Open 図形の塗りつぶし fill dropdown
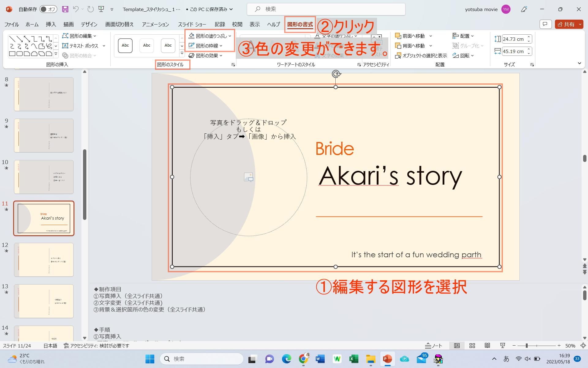Image resolution: width=588 pixels, height=368 pixels. 210,36
